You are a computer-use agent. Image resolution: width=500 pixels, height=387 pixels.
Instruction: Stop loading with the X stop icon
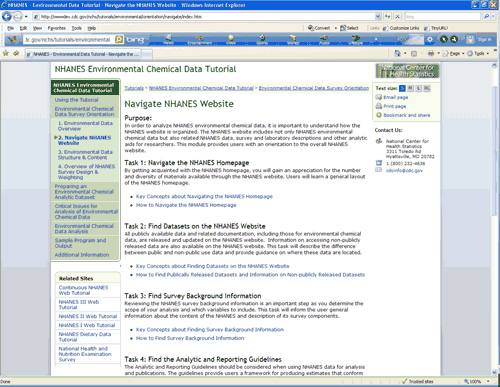397,16
